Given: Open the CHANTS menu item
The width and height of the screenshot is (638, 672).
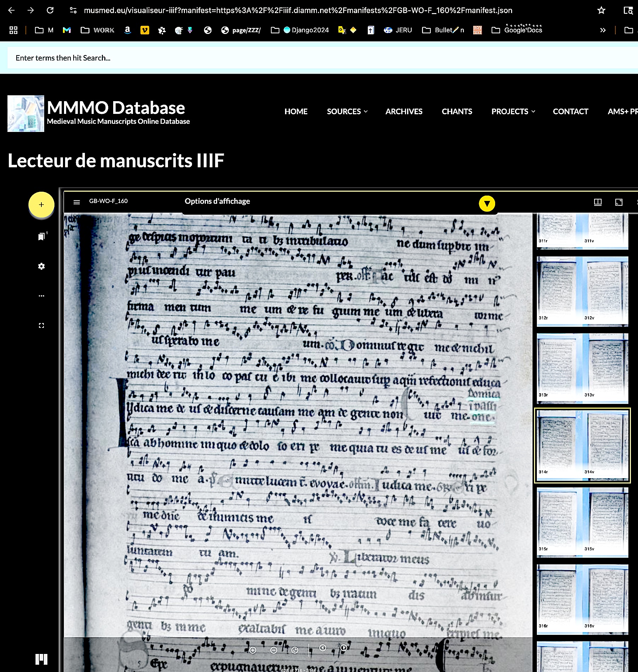Looking at the screenshot, I should (x=457, y=111).
